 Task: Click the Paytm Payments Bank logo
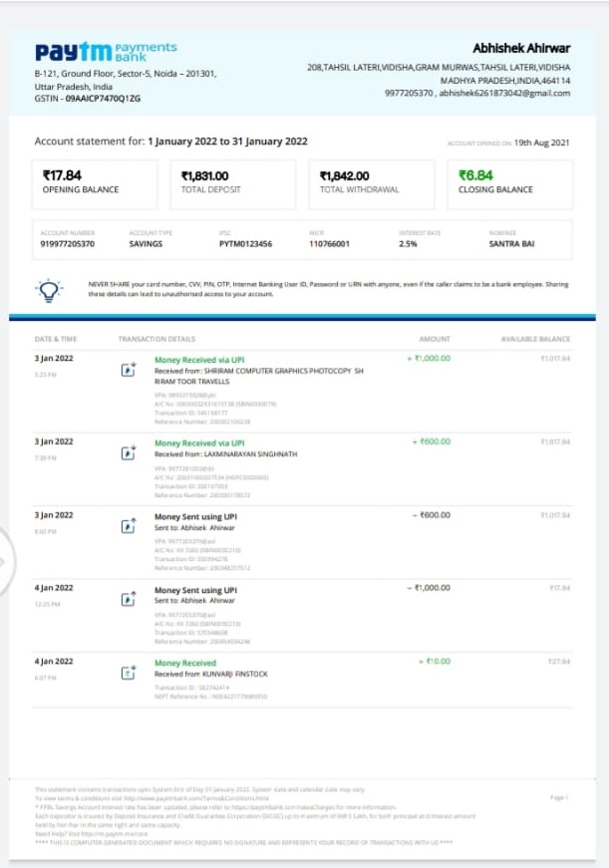106,52
